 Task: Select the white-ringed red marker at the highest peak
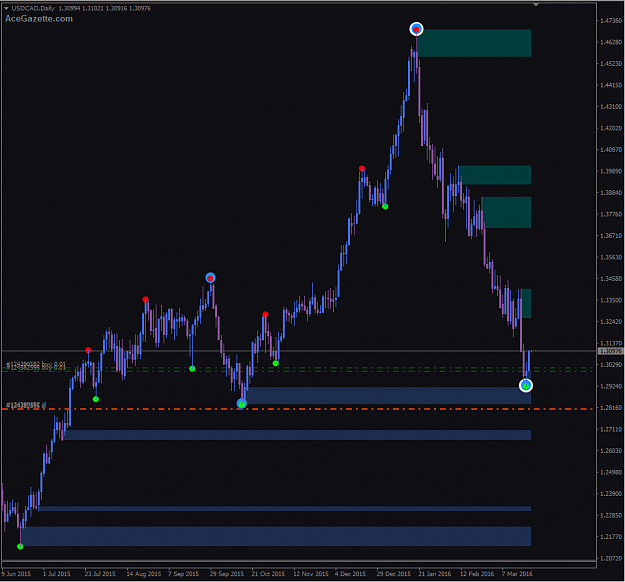pos(417,29)
